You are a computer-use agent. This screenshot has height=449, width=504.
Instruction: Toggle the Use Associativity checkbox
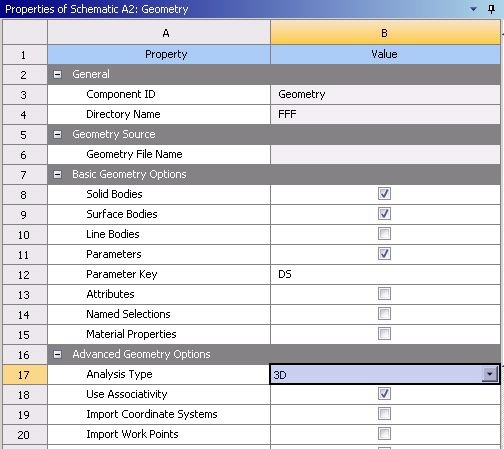click(x=384, y=394)
